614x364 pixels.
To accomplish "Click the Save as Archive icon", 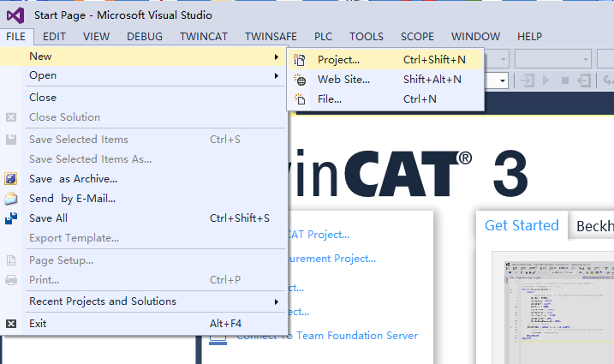I will pos(11,179).
